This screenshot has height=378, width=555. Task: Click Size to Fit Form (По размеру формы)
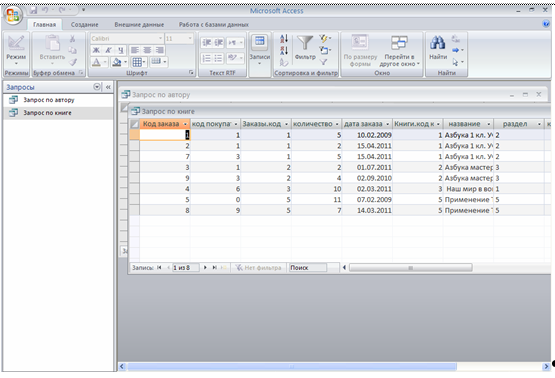(x=360, y=51)
